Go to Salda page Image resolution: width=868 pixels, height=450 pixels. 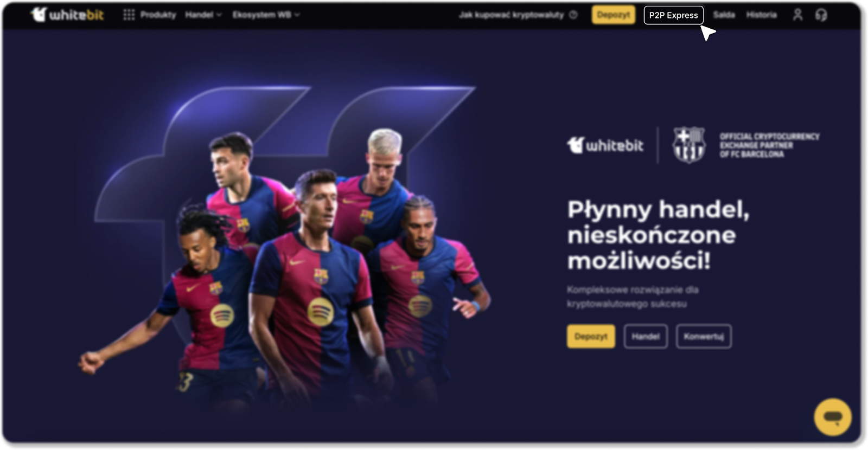[x=724, y=15]
